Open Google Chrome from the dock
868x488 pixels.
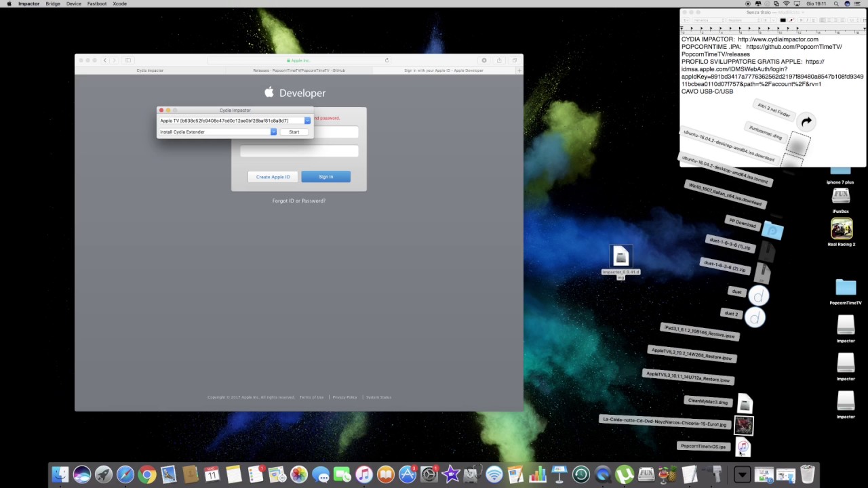pos(147,474)
